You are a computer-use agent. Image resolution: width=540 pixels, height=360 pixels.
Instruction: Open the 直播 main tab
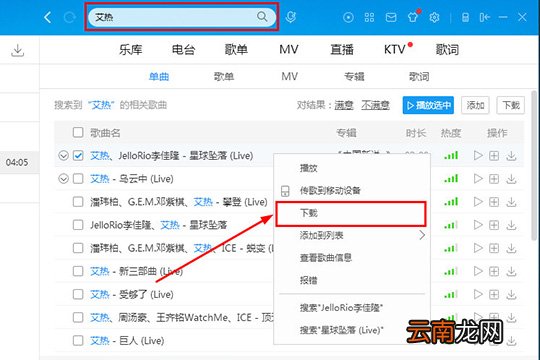coord(342,50)
